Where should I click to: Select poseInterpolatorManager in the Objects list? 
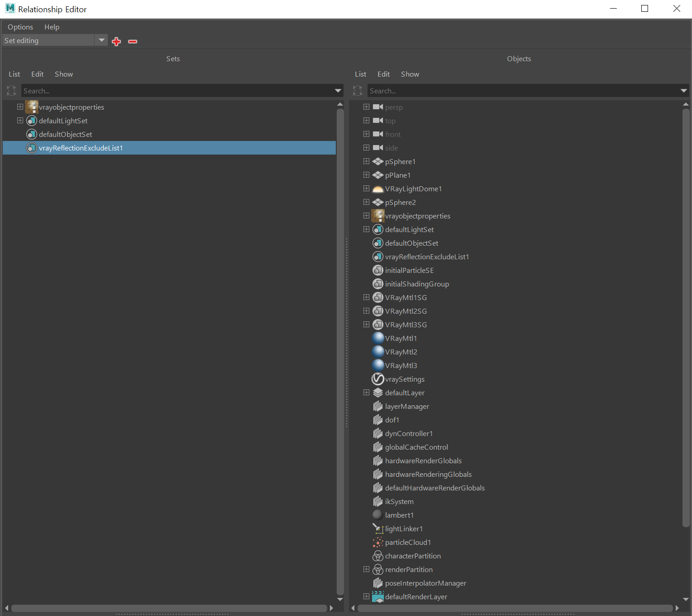pos(426,583)
